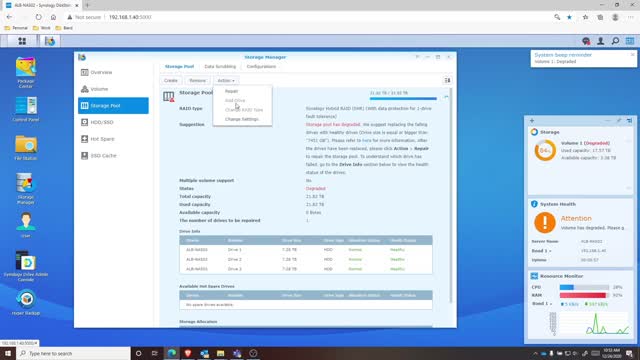Click the browser address bar

click(306, 17)
